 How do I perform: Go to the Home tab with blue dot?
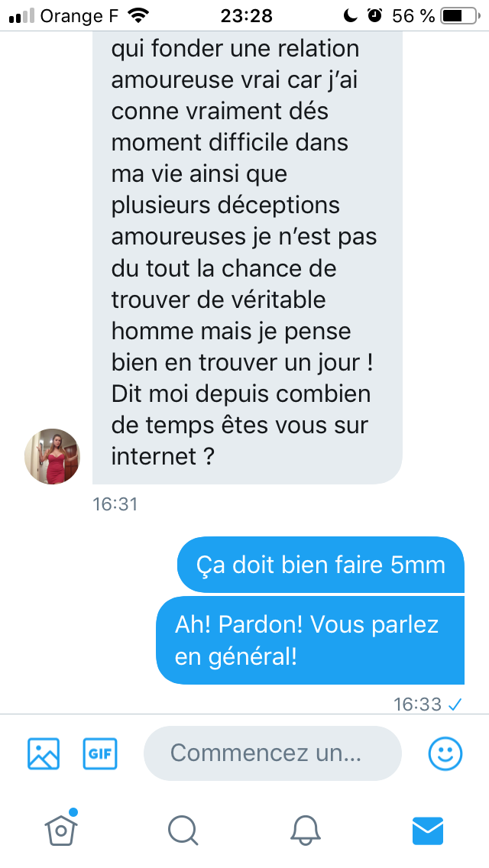tap(61, 828)
